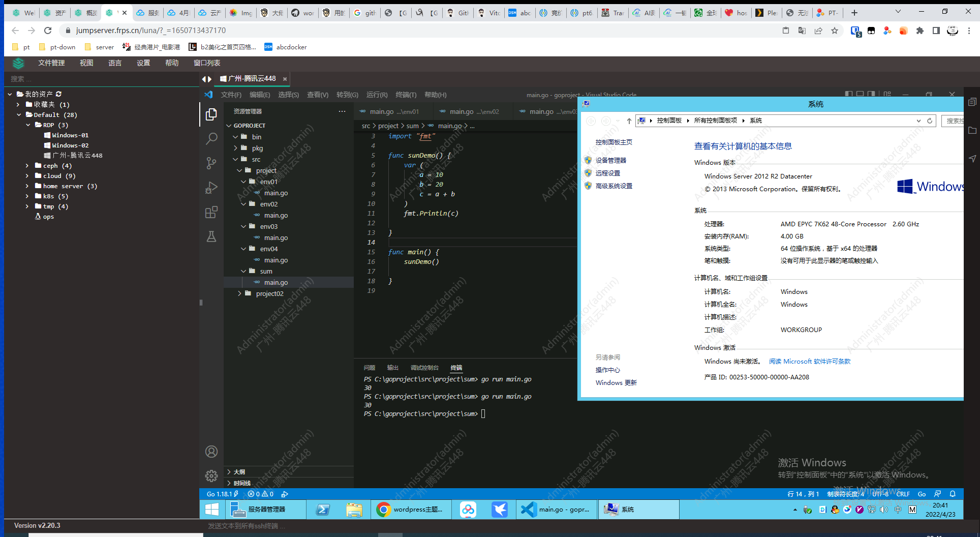
Task: Open the VS Code Explorer activity icon
Action: [x=211, y=114]
